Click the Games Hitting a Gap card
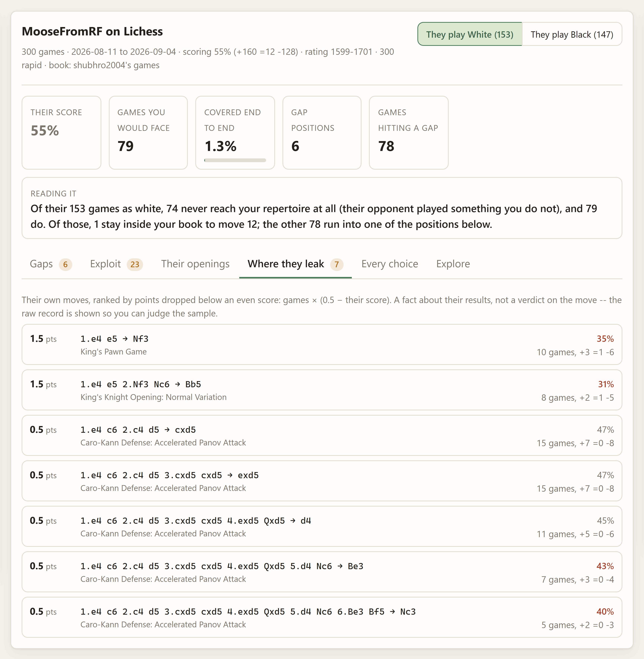 409,133
